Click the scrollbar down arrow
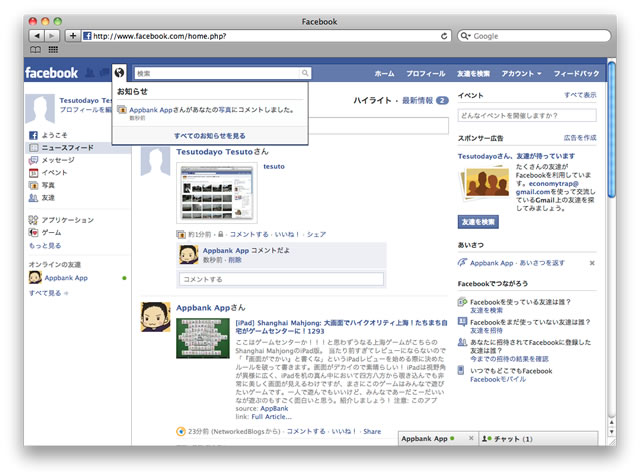 point(611,432)
